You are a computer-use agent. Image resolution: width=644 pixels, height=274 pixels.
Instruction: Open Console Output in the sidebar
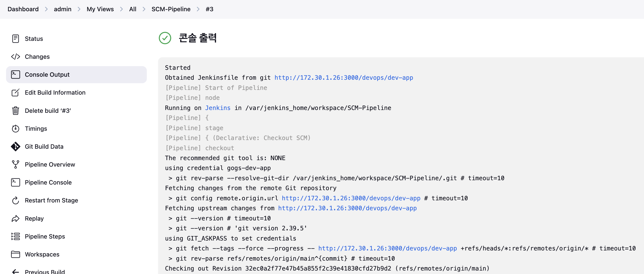[x=47, y=75]
